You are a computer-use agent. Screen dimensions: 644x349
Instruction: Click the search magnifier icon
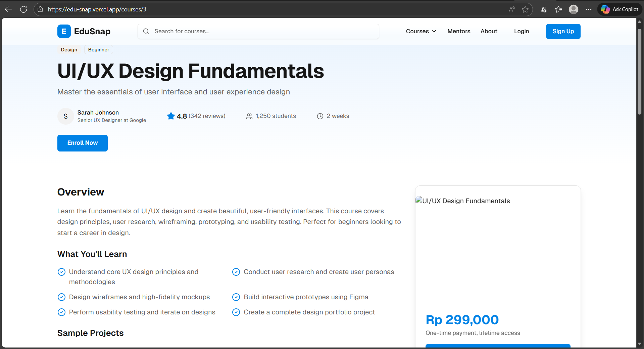(146, 31)
